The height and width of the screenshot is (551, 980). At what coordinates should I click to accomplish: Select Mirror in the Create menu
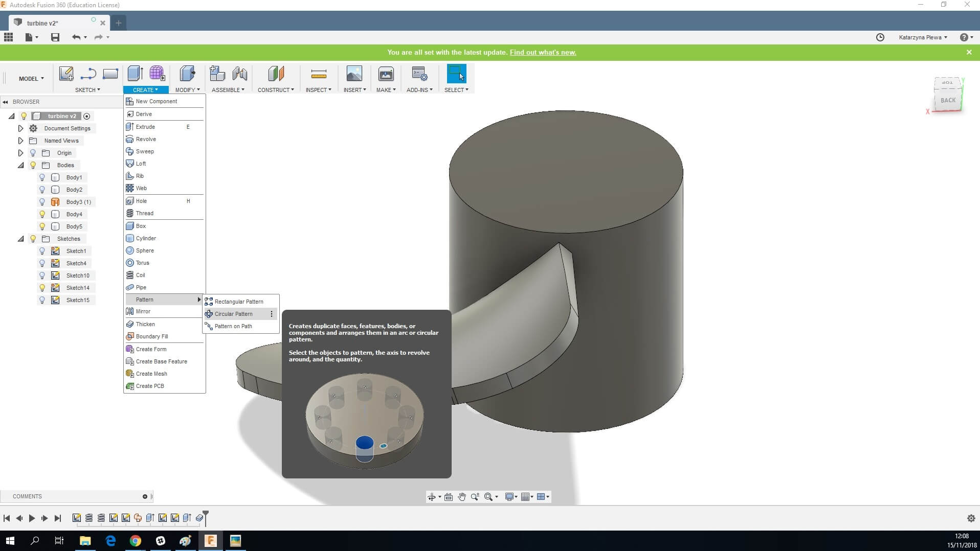143,311
